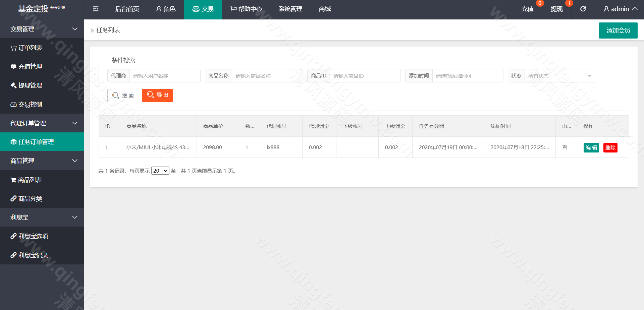This screenshot has width=644, height=310.
Task: Click the wrench icon beside 提现管理
Action: 13,85
